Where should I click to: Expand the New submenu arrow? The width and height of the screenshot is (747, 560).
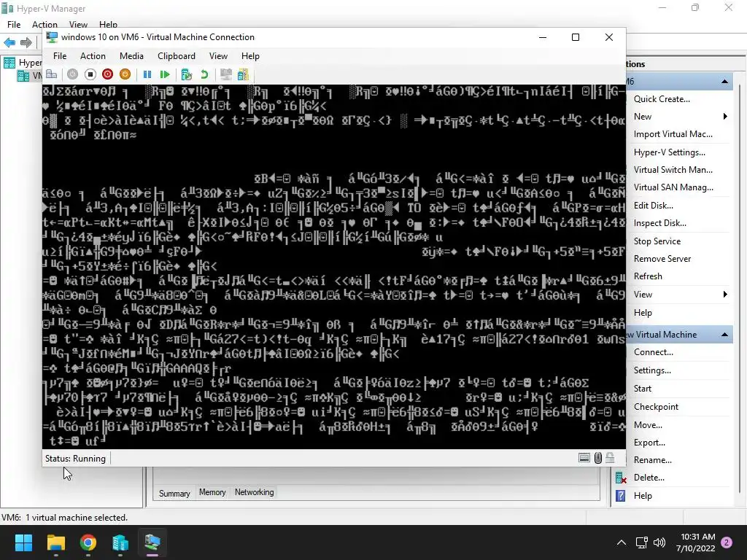coord(725,117)
